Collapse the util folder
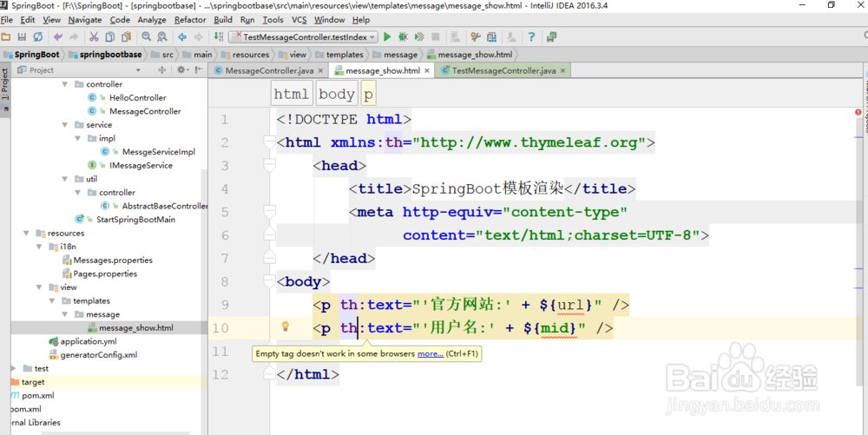Viewport: 868px width, 435px height. 65,180
